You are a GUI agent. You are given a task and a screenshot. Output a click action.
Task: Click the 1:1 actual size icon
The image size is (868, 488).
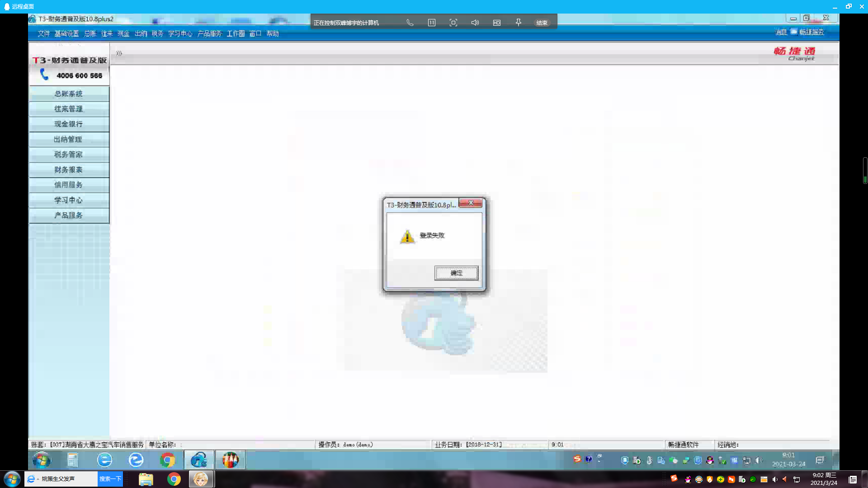click(432, 23)
